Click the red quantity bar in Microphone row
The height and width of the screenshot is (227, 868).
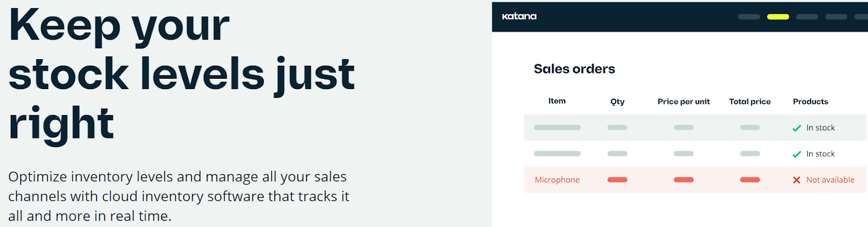pyautogui.click(x=617, y=180)
